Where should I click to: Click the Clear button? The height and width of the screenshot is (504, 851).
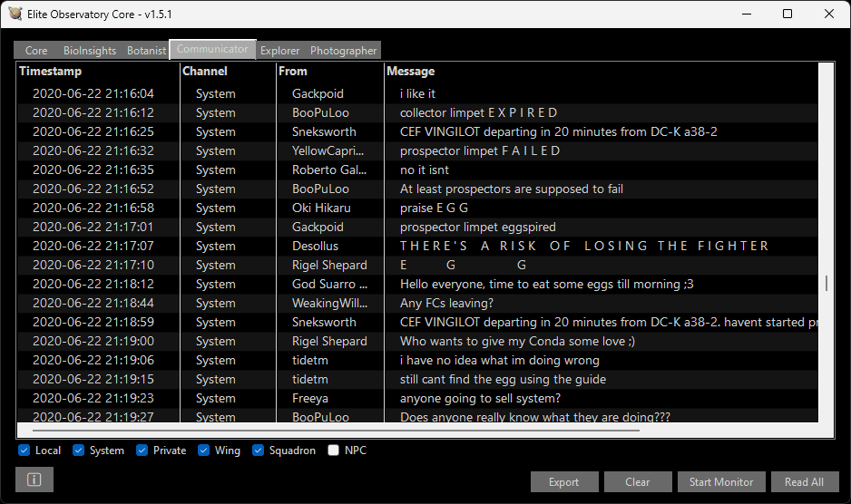click(x=637, y=481)
